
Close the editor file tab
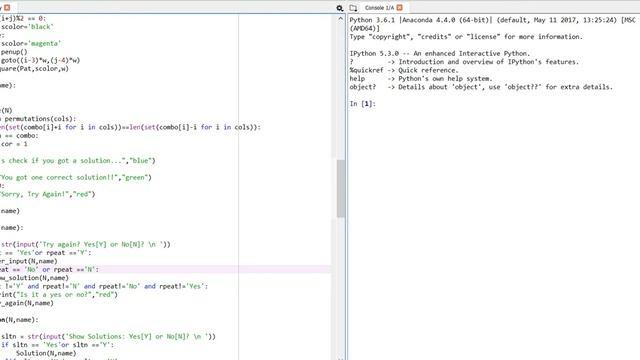coord(7,7)
